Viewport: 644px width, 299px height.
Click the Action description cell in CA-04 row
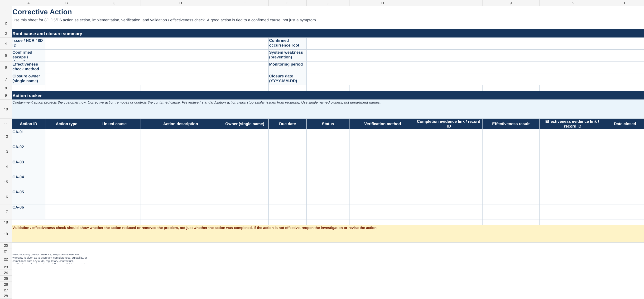tap(181, 182)
